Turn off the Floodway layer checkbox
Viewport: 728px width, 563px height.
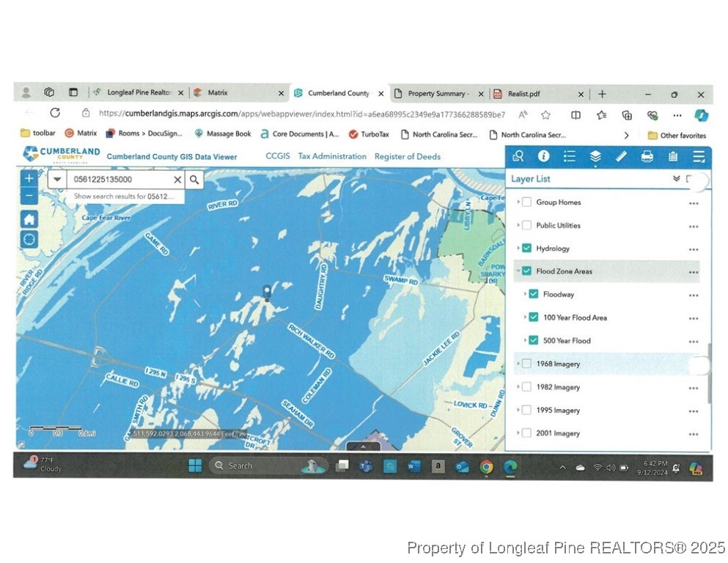[534, 295]
